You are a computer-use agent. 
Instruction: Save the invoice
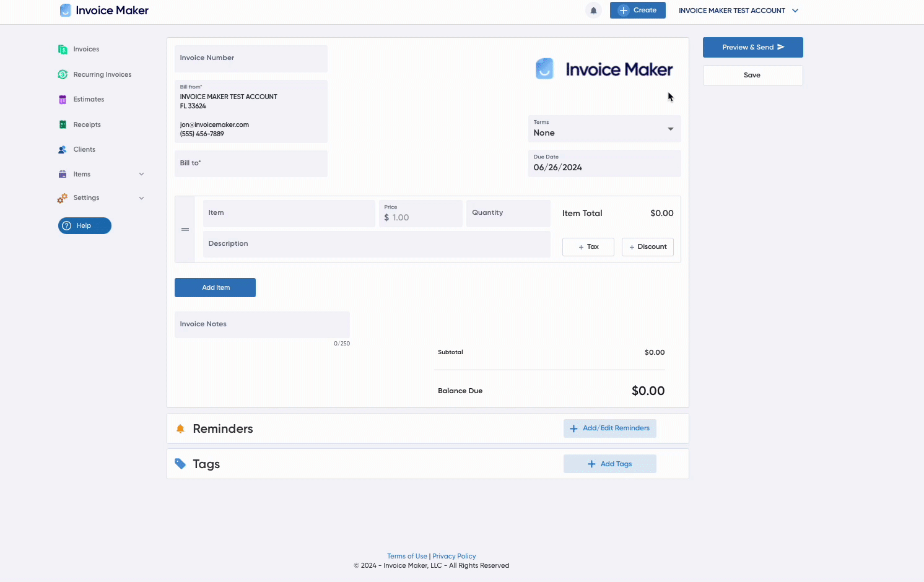(x=753, y=76)
